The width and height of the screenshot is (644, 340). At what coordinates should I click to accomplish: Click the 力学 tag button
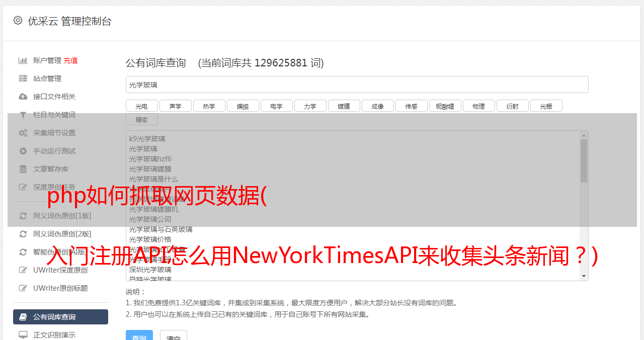click(x=310, y=106)
